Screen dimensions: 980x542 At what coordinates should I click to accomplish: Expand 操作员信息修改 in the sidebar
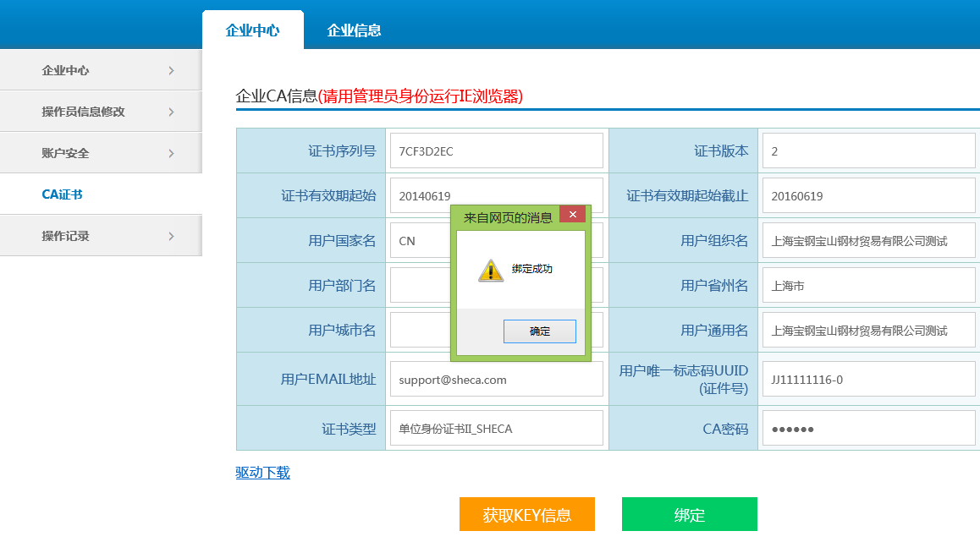[101, 112]
